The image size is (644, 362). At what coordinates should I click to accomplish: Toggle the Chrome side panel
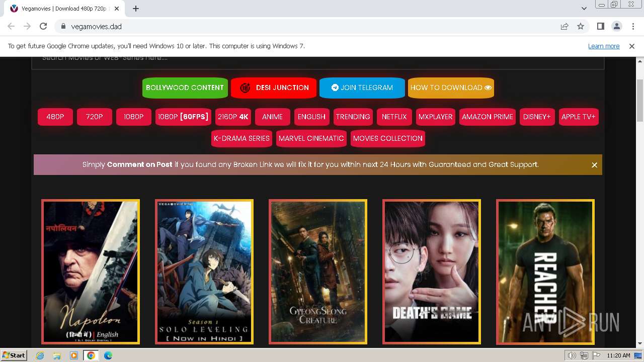(601, 26)
